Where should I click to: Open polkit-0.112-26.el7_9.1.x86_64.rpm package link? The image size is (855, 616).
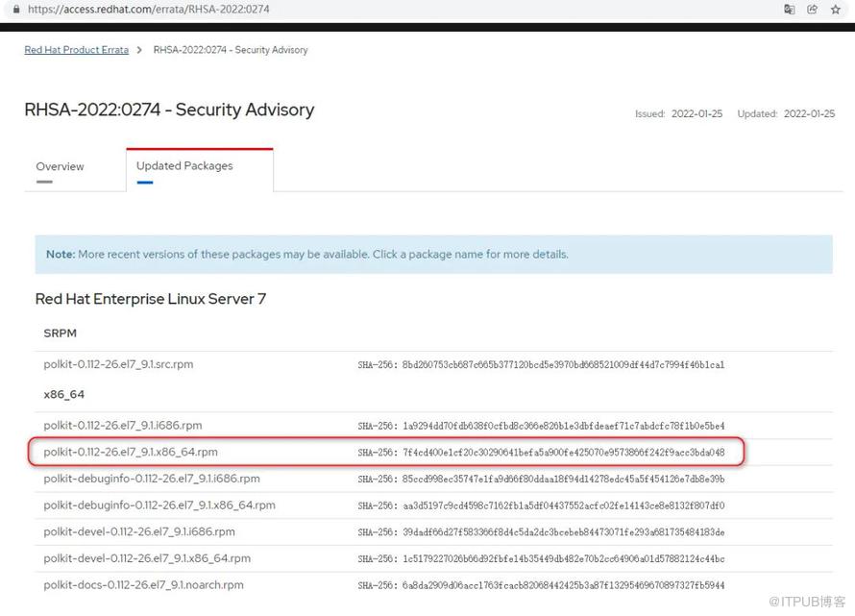[x=130, y=452]
